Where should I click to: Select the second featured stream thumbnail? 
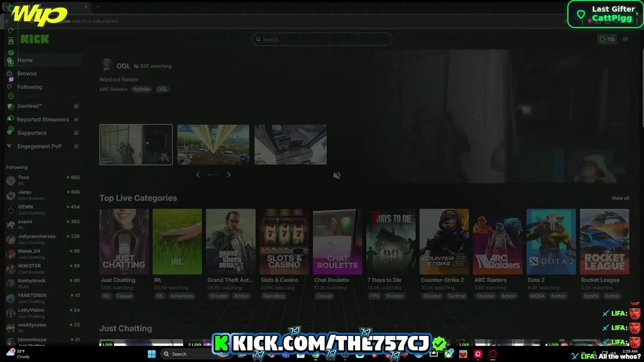pyautogui.click(x=213, y=145)
